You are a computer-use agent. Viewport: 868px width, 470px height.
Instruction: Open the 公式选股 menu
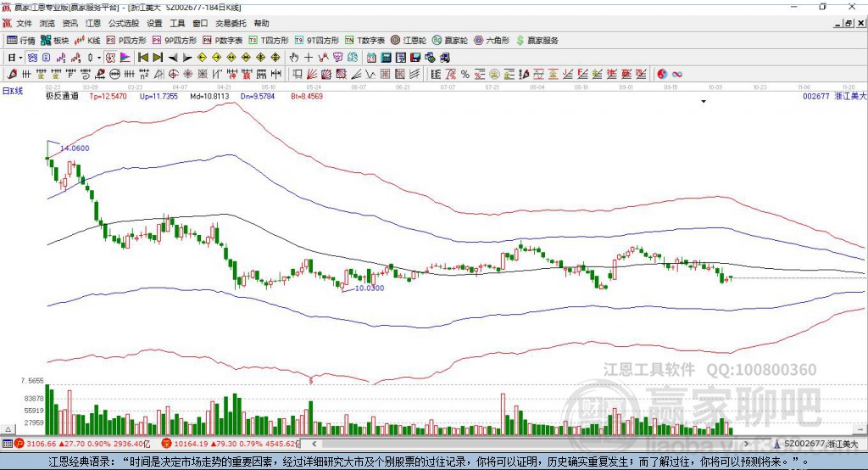124,23
